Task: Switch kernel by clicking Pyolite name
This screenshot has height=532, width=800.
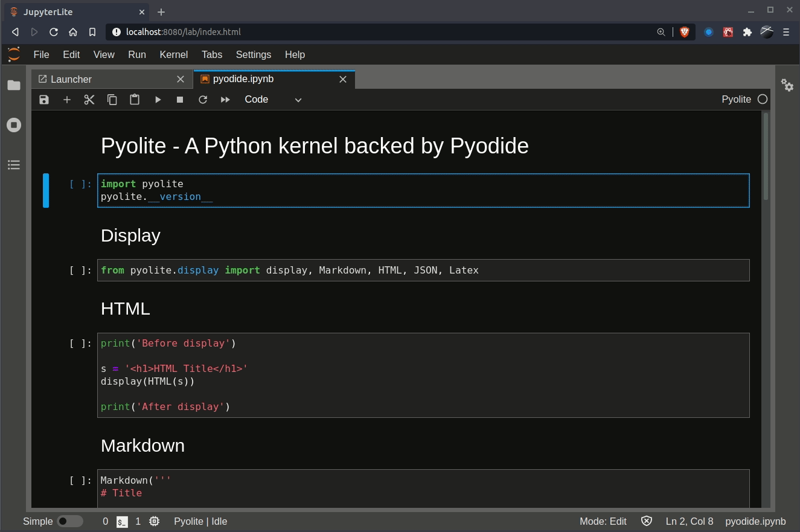Action: [736, 100]
